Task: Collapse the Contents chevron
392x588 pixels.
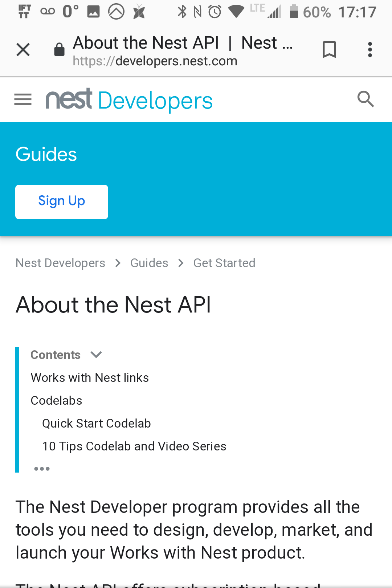Action: click(x=96, y=355)
